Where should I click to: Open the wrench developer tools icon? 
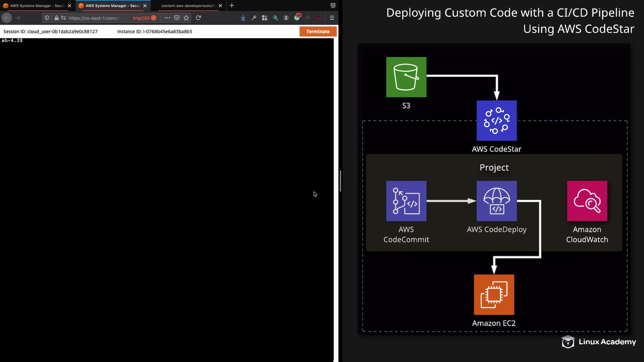[254, 18]
